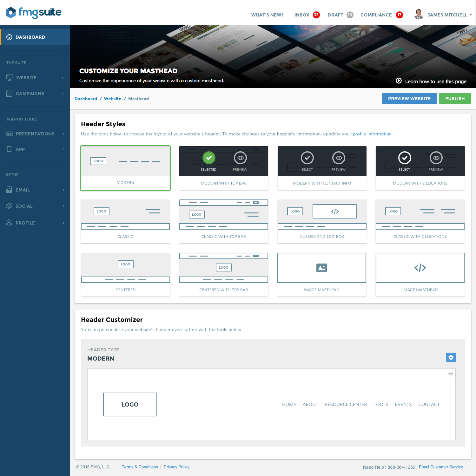Preview the Modern With Top Bar style
Image resolution: width=476 pixels, height=476 pixels.
pyautogui.click(x=240, y=158)
